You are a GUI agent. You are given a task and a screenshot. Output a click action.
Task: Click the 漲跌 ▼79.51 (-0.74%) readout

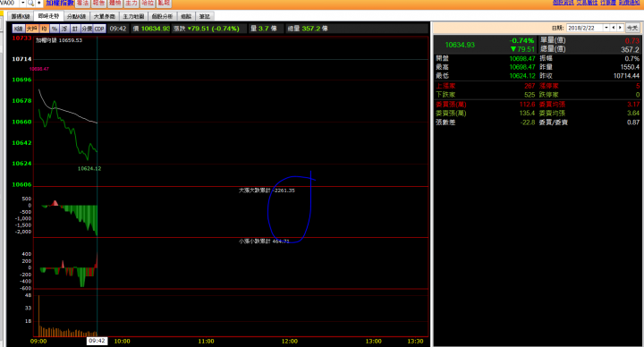[207, 29]
